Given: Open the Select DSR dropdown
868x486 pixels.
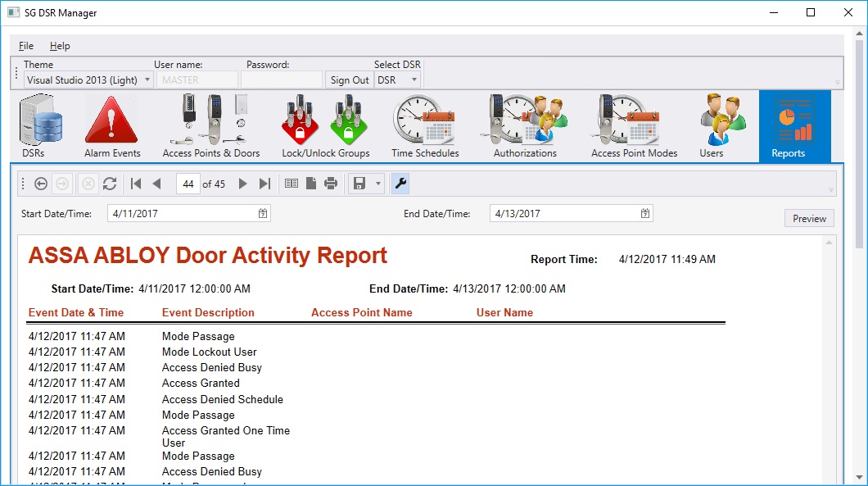Looking at the screenshot, I should point(397,80).
